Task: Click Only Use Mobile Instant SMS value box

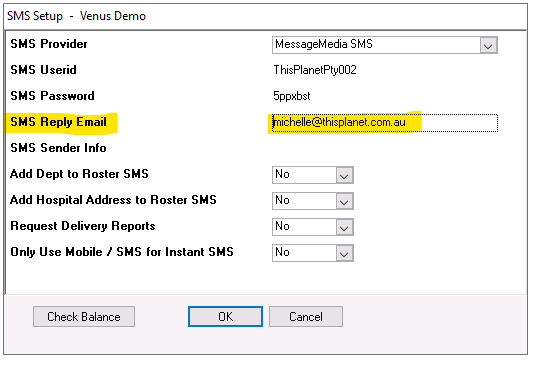Action: pyautogui.click(x=304, y=253)
